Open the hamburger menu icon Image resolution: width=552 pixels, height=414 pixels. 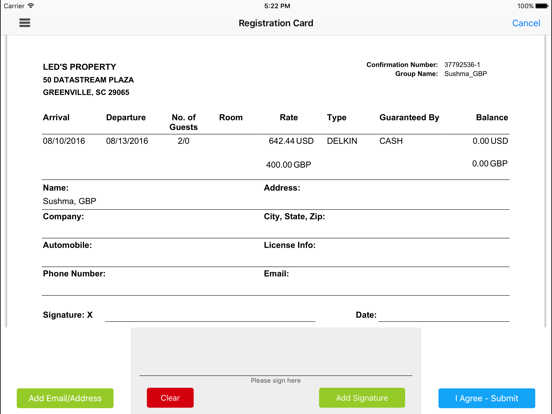[25, 23]
